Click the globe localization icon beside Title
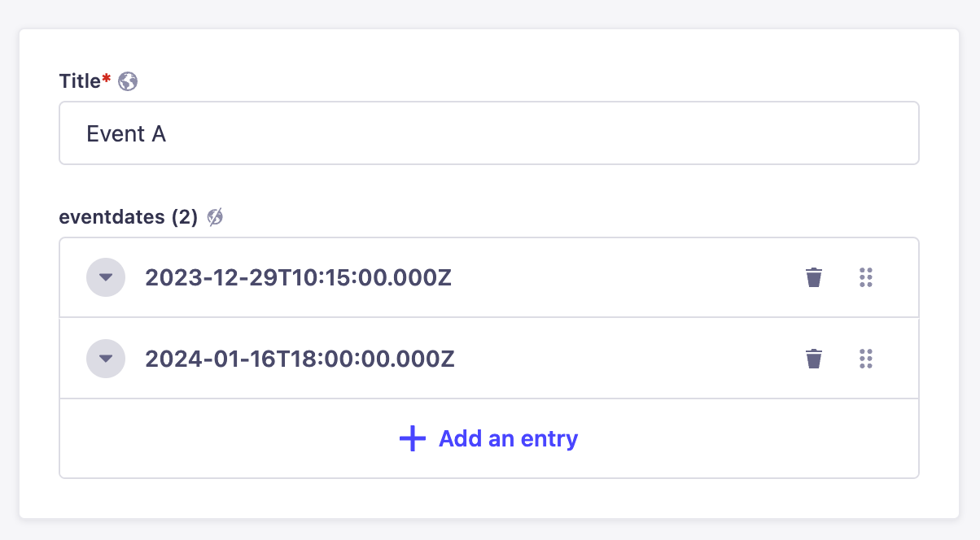The width and height of the screenshot is (980, 540). click(x=128, y=81)
